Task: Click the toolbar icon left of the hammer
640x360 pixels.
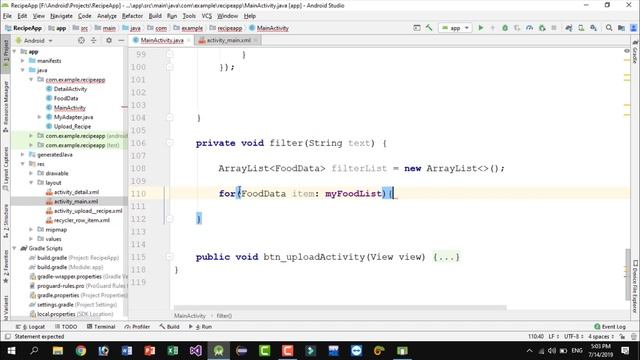Action: pyautogui.click(x=417, y=28)
